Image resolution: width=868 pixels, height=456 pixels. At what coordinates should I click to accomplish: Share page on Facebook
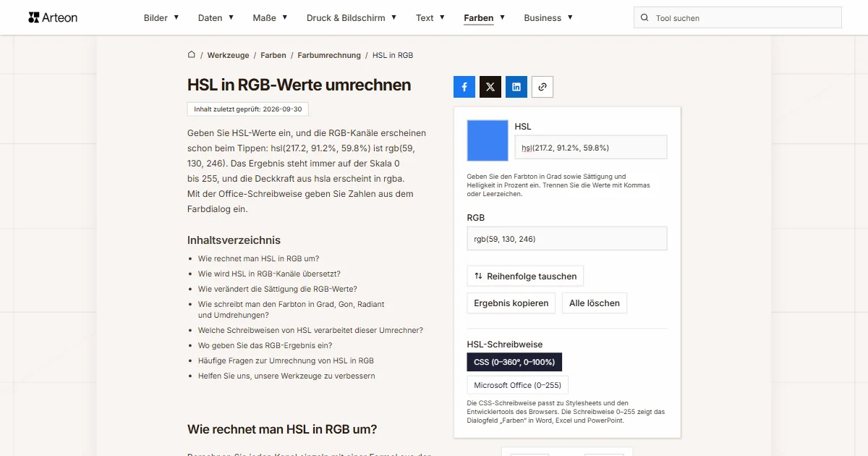464,87
